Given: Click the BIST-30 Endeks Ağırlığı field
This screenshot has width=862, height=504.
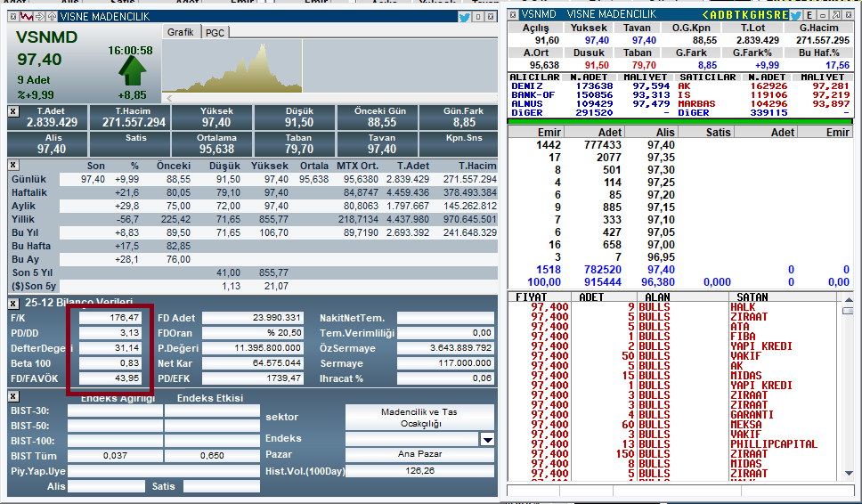Looking at the screenshot, I should (115, 411).
